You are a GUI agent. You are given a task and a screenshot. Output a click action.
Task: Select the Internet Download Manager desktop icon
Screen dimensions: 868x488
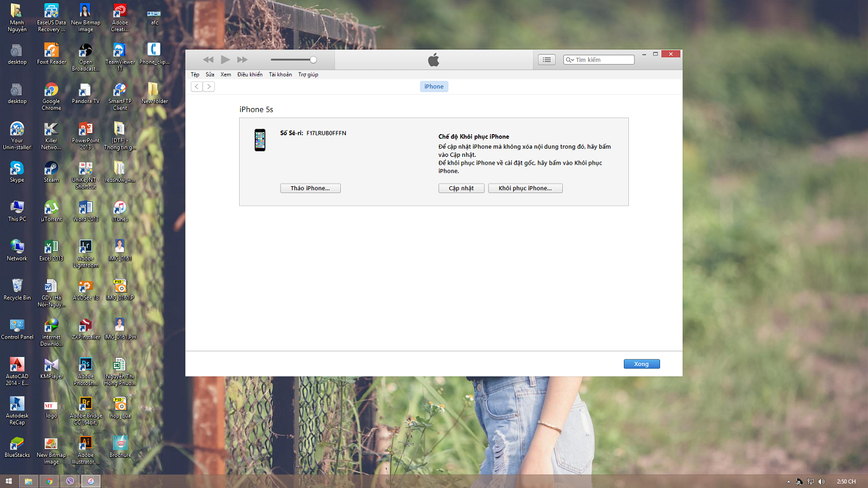[x=52, y=333]
